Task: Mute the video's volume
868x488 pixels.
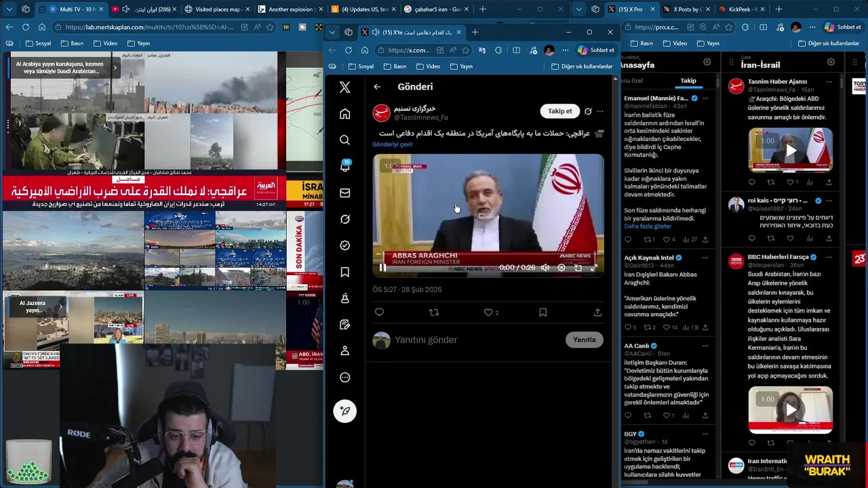Action: point(545,268)
